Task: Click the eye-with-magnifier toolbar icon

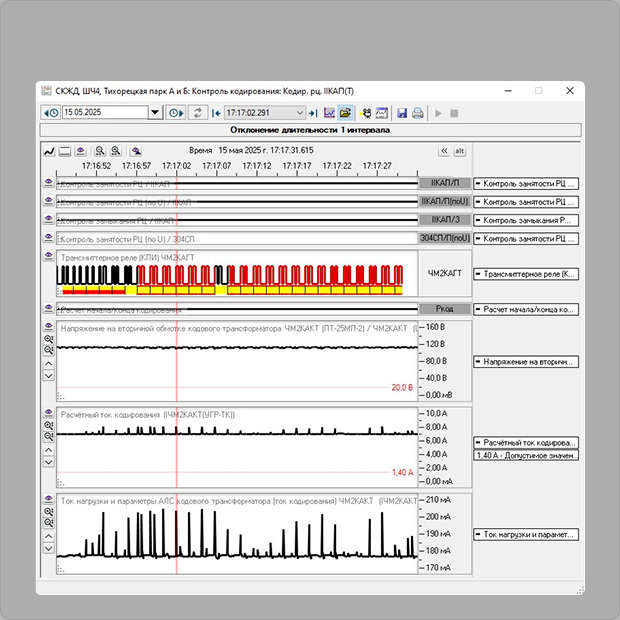Action: tap(136, 151)
